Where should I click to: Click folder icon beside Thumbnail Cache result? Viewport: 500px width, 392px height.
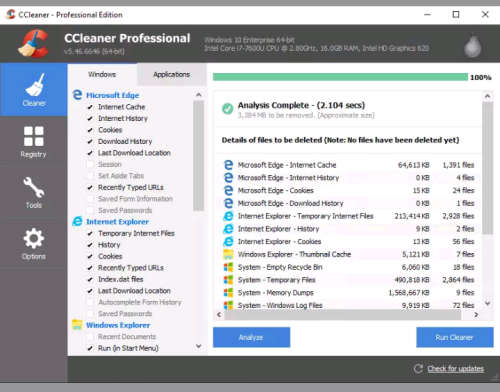tap(228, 254)
